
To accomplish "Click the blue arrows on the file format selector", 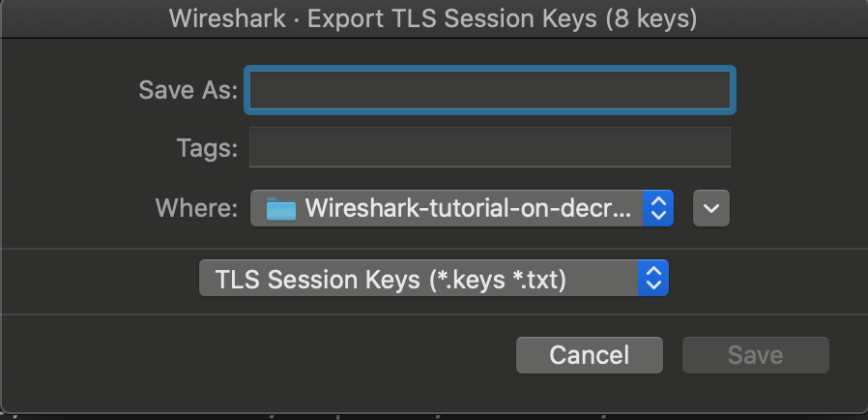I will [653, 280].
